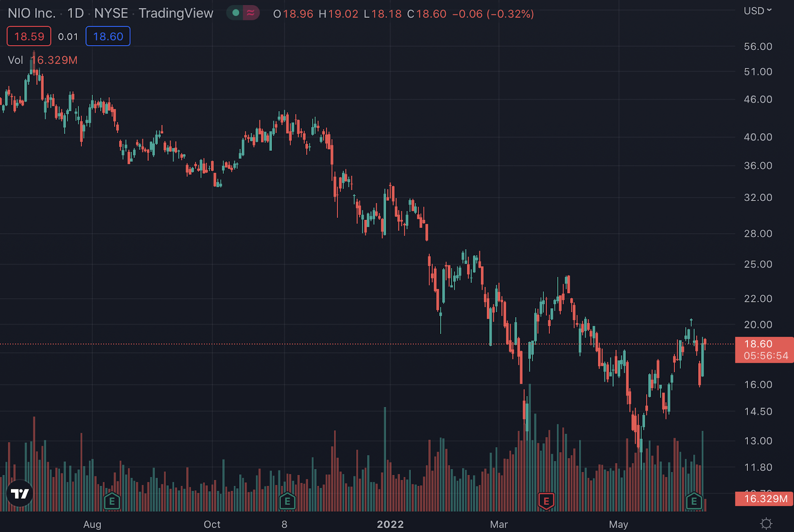Viewport: 794px width, 532px height.
Task: Click the 1D interval label
Action: [x=75, y=13]
